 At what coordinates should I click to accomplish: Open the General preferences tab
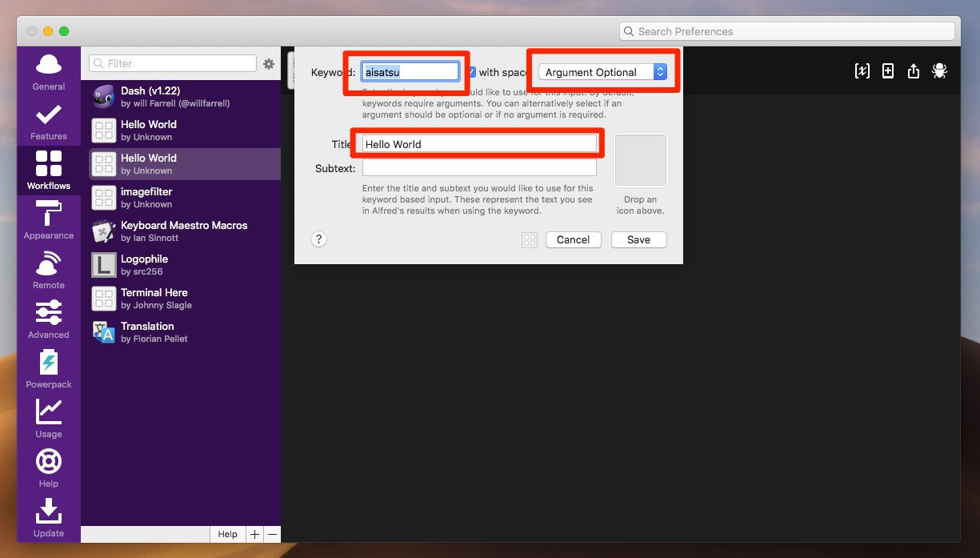(49, 72)
